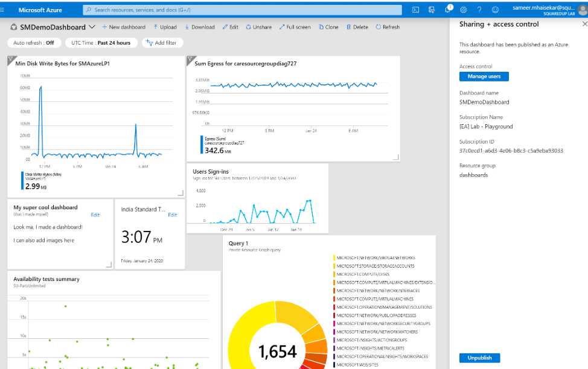Open the Directory + subscription filter icon
The image size is (588, 369).
coord(431,9)
